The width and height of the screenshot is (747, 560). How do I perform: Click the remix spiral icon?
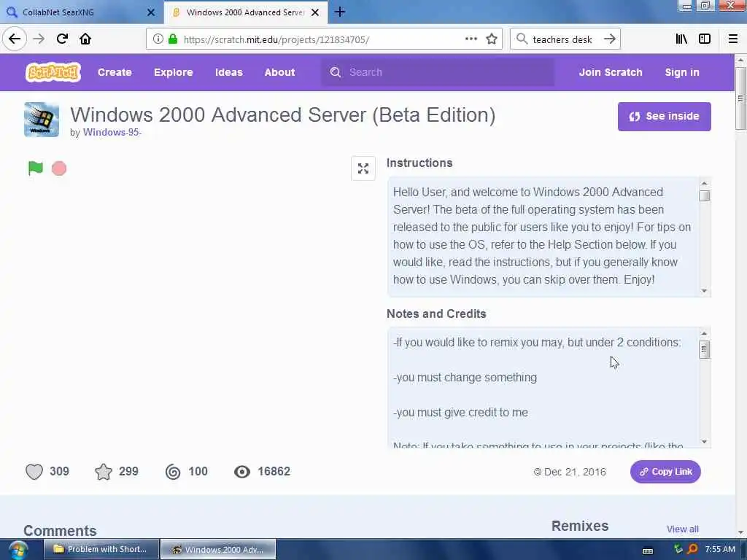coord(173,472)
